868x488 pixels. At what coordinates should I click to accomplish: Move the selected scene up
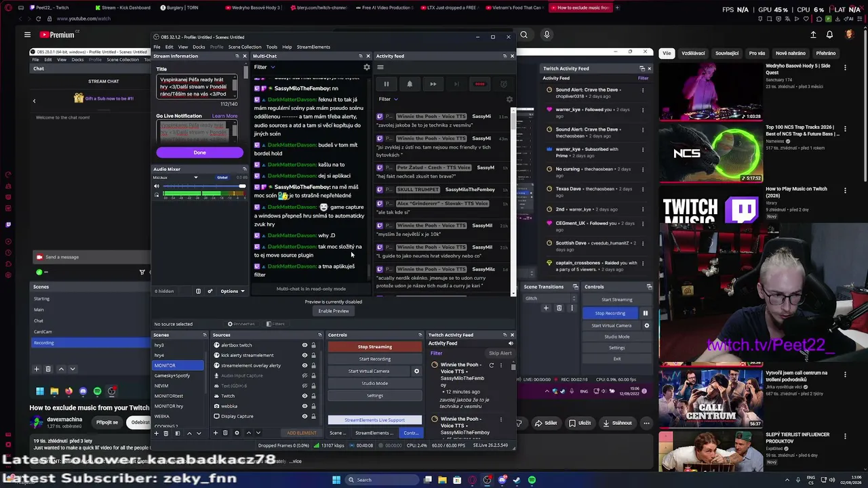click(x=189, y=433)
